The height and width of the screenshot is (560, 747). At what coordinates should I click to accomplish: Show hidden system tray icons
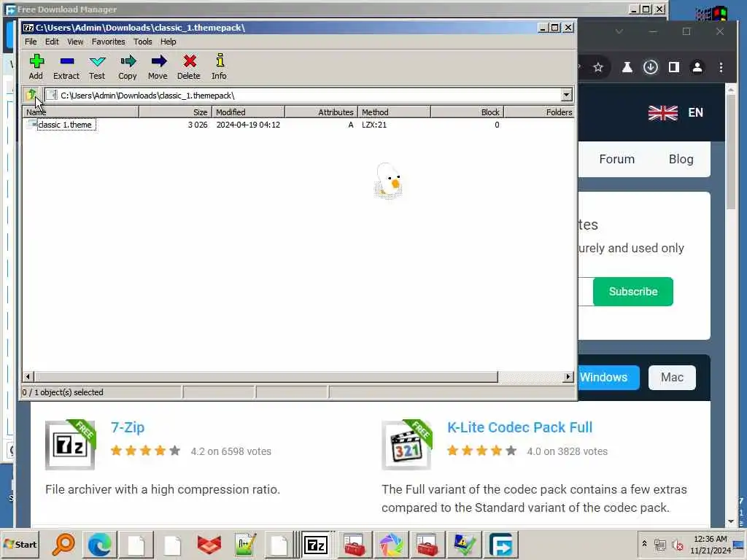pyautogui.click(x=644, y=544)
